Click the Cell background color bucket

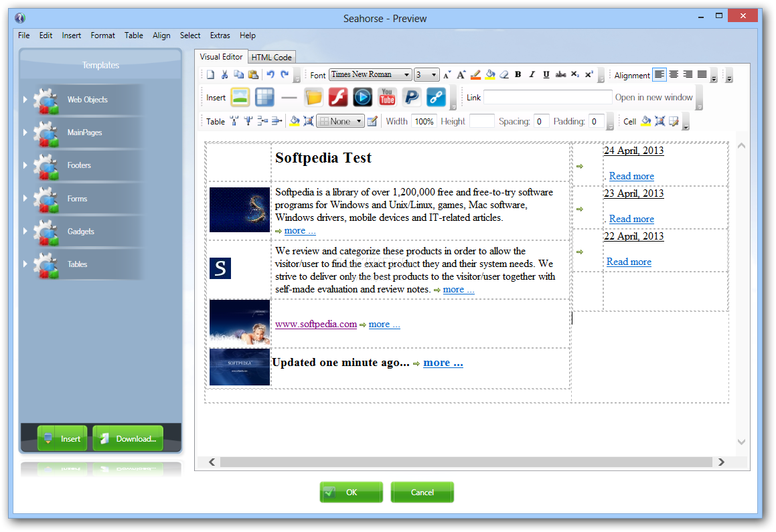(646, 121)
